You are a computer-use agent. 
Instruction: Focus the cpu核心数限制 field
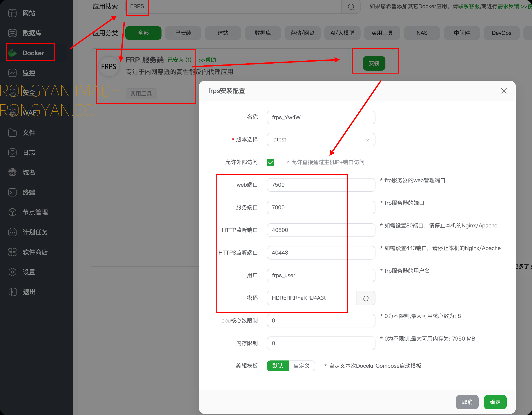click(321, 321)
